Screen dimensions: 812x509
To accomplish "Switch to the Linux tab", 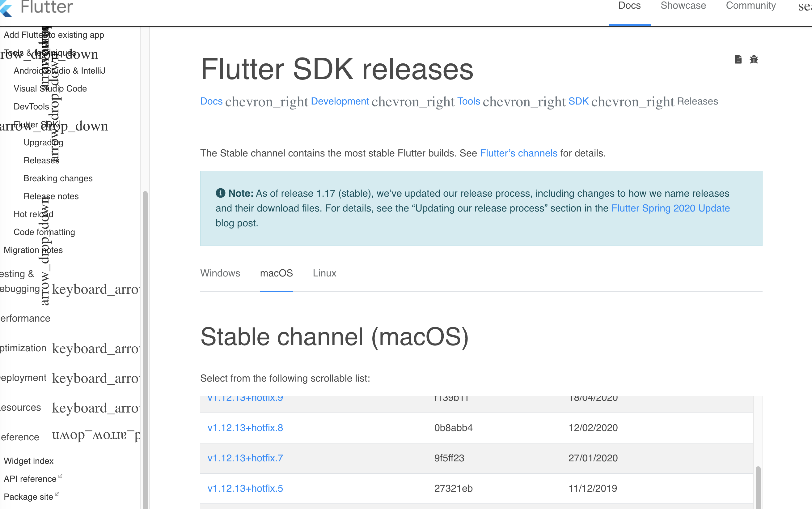I will tap(324, 273).
